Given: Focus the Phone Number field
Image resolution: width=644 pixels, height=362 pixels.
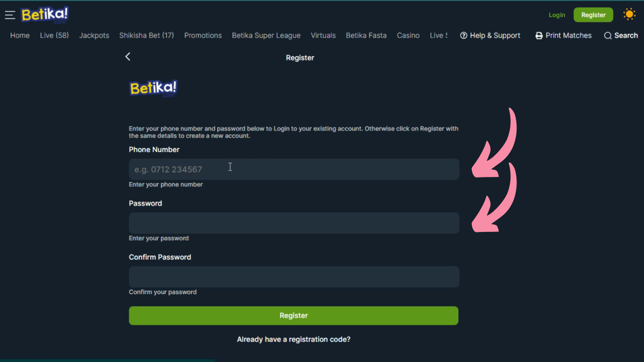Looking at the screenshot, I should [x=294, y=169].
